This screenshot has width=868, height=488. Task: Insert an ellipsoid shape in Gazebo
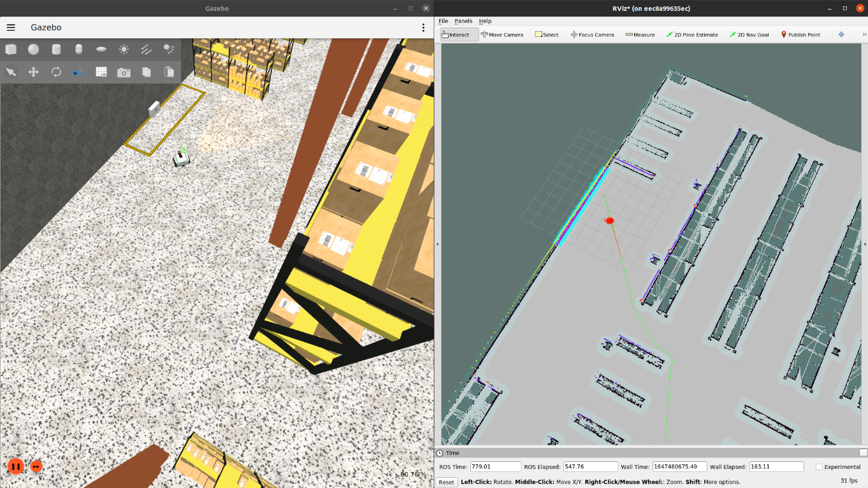101,49
